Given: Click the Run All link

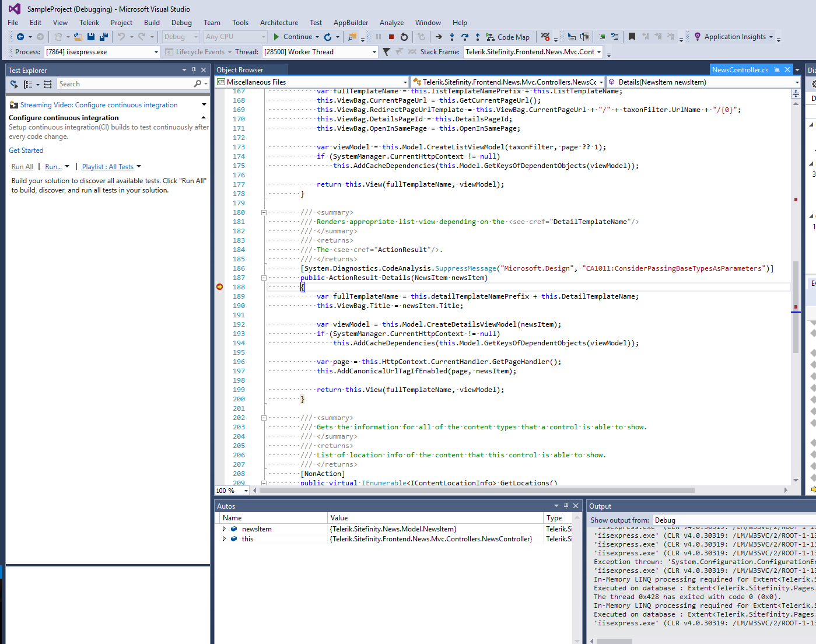Looking at the screenshot, I should point(23,167).
